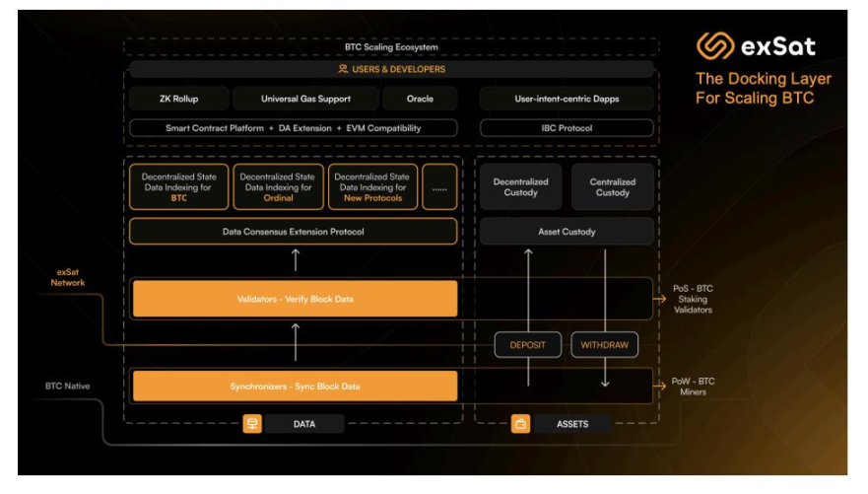The image size is (868, 494).
Task: Select the Validators - Verify Block Data bar
Action: [295, 299]
